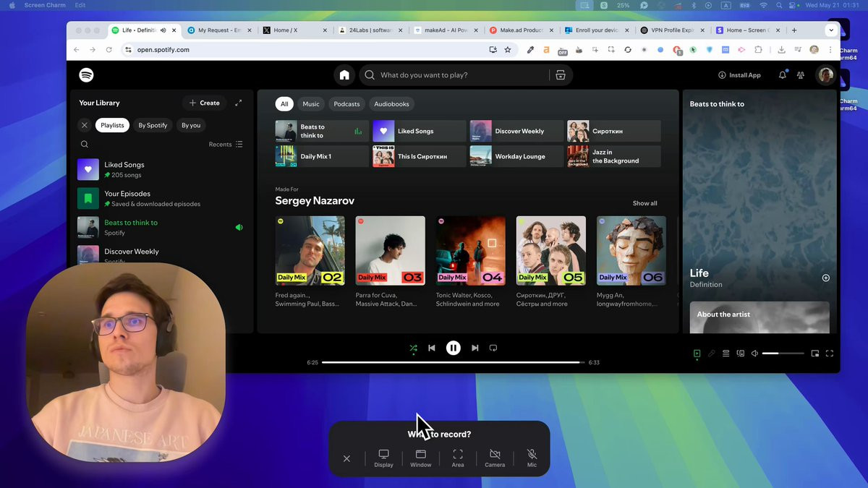This screenshot has height=488, width=868.
Task: Open the Daily Mix 02 card
Action: (x=310, y=260)
